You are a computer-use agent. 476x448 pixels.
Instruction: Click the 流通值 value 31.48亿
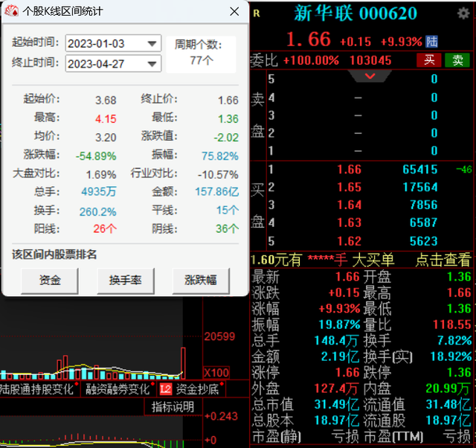tap(448, 405)
